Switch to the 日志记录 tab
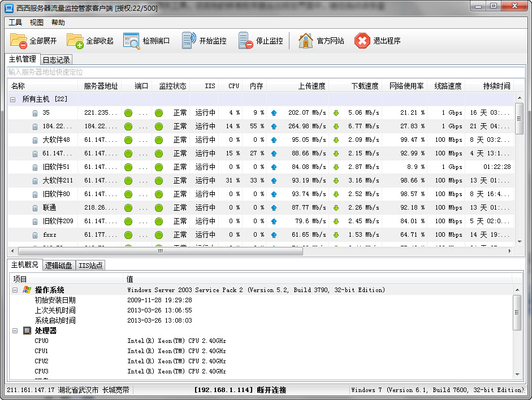532x400 pixels. pyautogui.click(x=57, y=59)
